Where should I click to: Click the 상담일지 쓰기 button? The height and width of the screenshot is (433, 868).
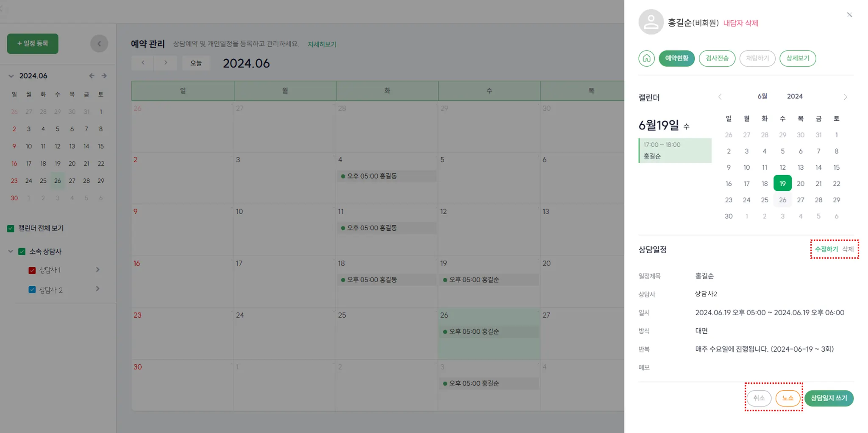(829, 398)
